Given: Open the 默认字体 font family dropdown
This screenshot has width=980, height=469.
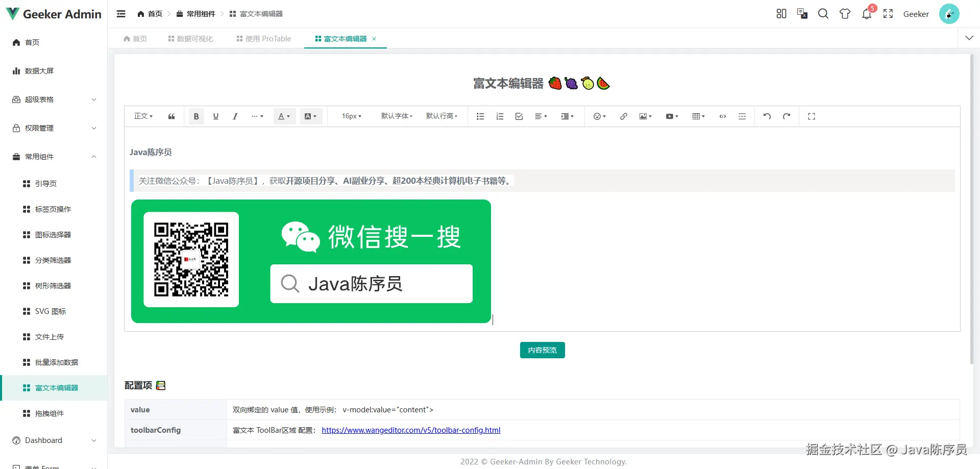Looking at the screenshot, I should [397, 116].
